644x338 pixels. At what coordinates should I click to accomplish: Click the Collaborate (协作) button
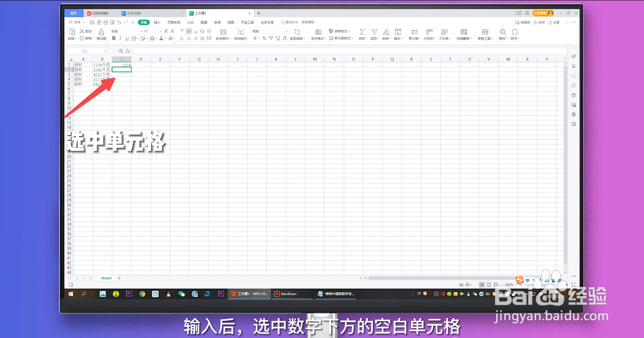pyautogui.click(x=539, y=22)
